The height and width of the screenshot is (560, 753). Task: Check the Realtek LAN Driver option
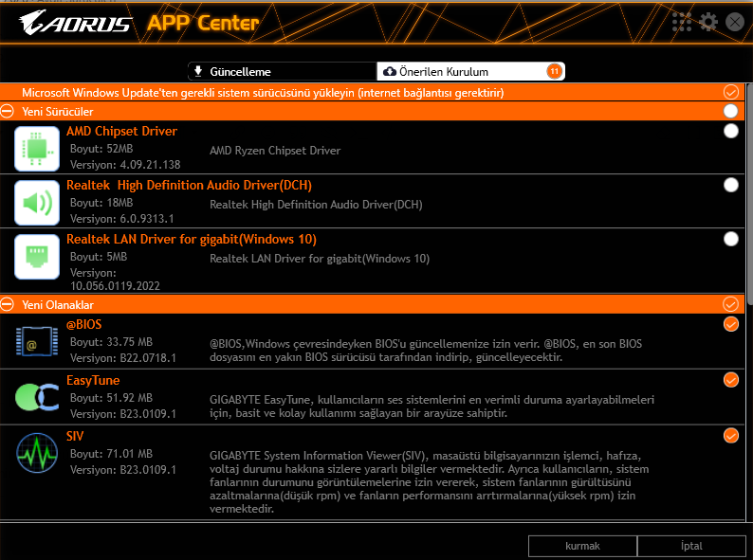pos(731,239)
